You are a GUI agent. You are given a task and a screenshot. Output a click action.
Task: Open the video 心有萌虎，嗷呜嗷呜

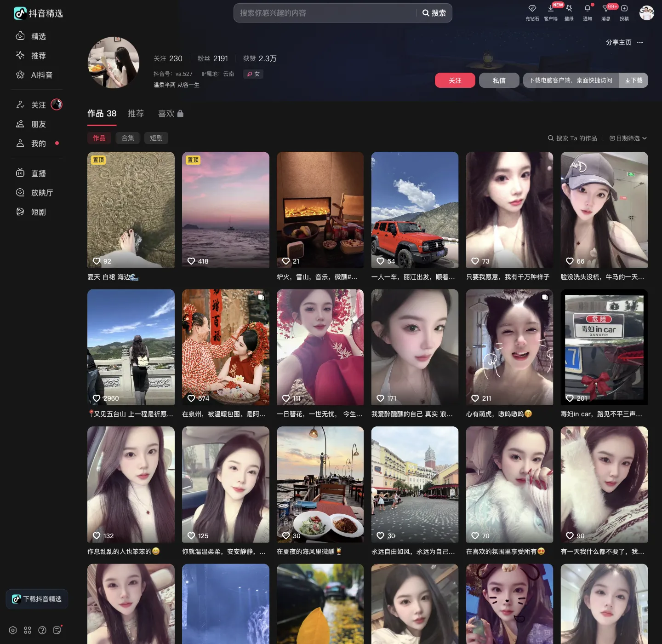[x=510, y=347]
